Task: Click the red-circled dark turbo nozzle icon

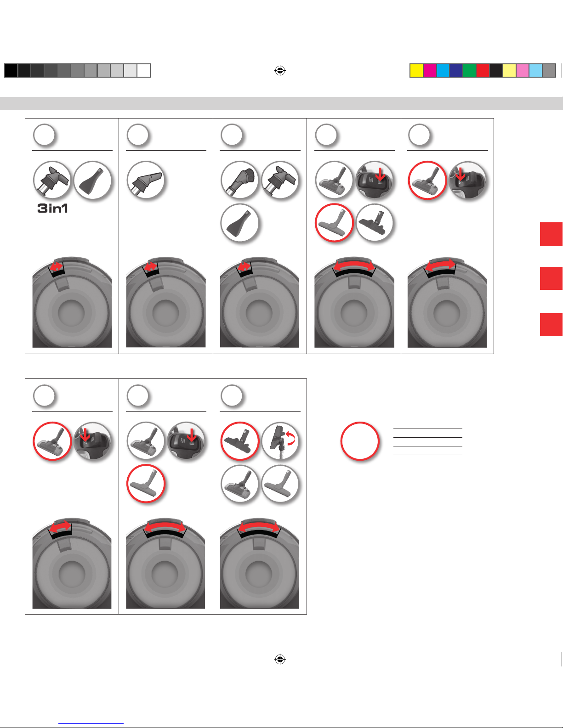Action: click(239, 440)
